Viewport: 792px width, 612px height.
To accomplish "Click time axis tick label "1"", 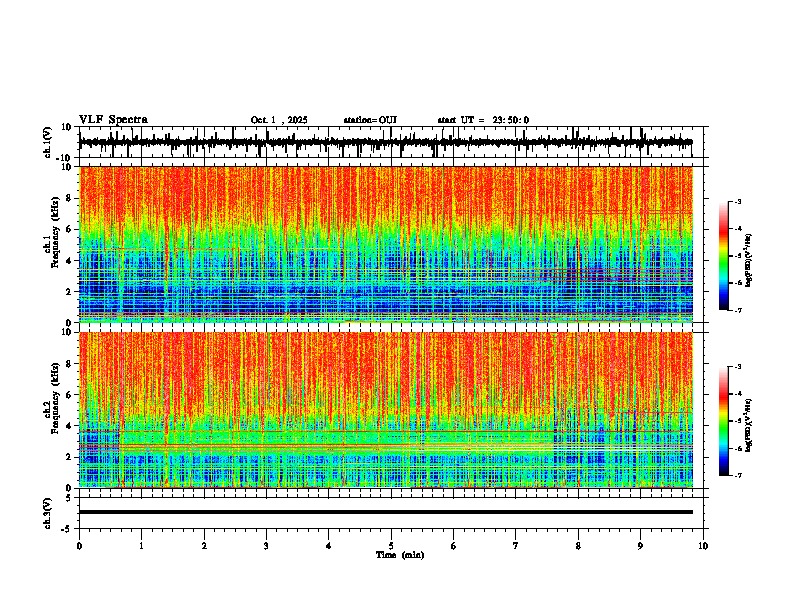I will [141, 546].
